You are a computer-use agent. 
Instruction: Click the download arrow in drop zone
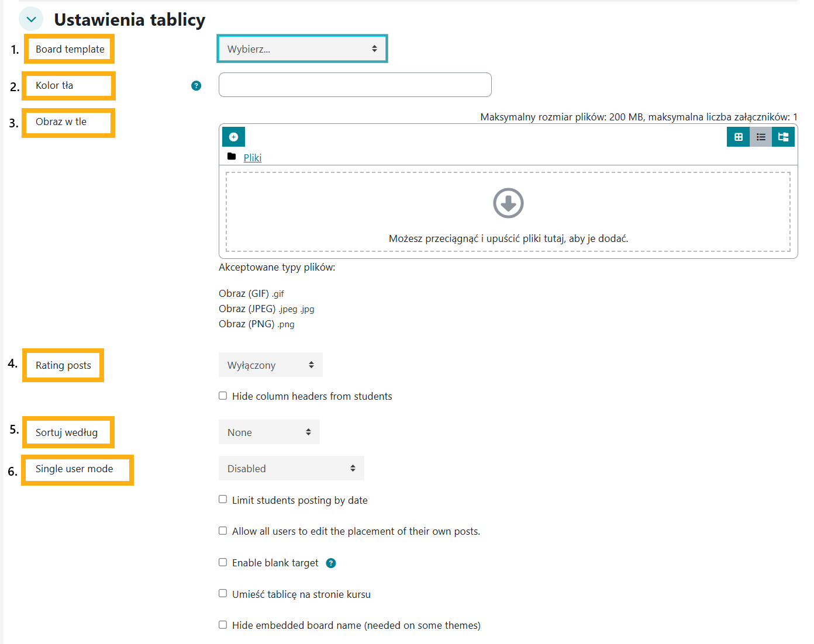[508, 203]
